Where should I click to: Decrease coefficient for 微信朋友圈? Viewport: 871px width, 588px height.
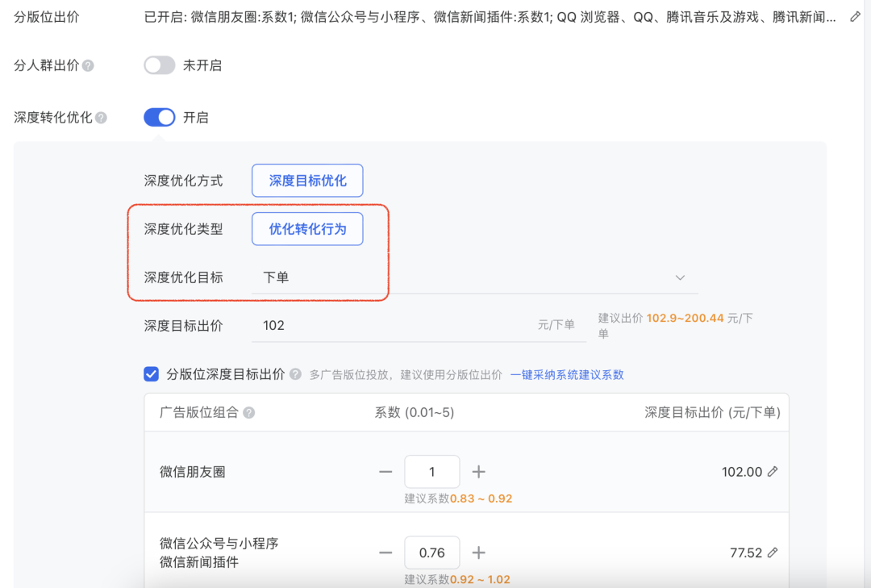point(385,472)
